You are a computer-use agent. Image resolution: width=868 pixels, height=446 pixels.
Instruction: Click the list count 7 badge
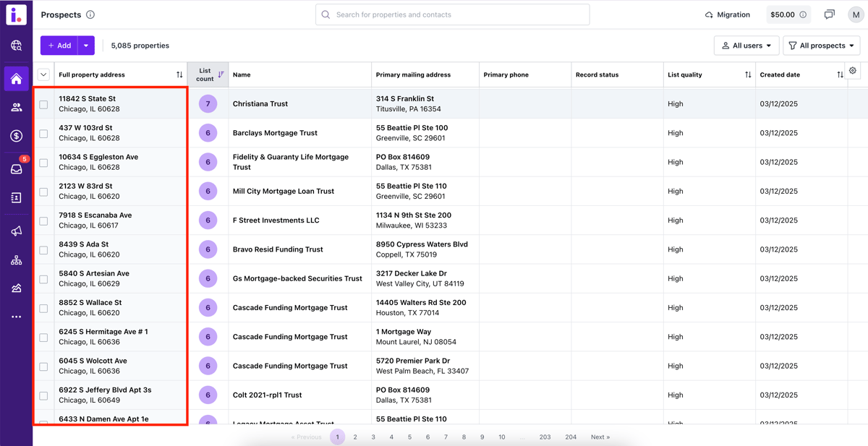click(208, 103)
